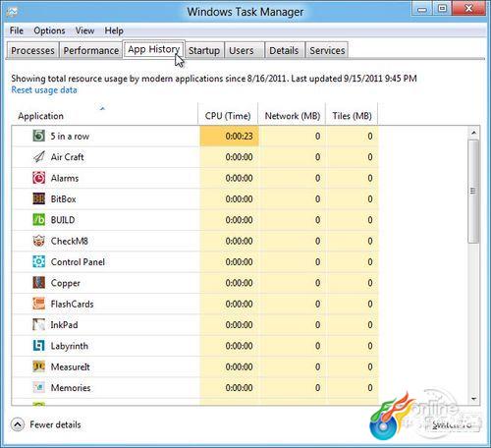This screenshot has width=491, height=448.
Task: Select the Alarms application name
Action: pyautogui.click(x=65, y=178)
